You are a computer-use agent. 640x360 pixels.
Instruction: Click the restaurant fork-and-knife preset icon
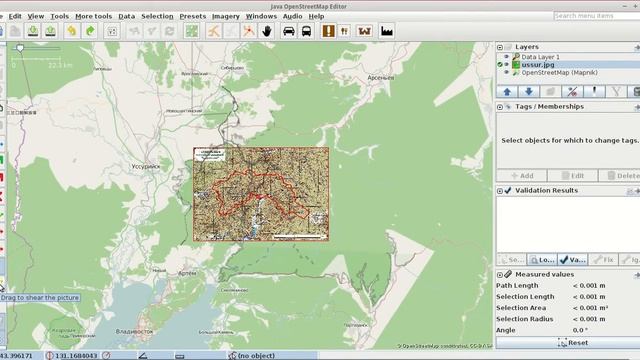coord(345,31)
